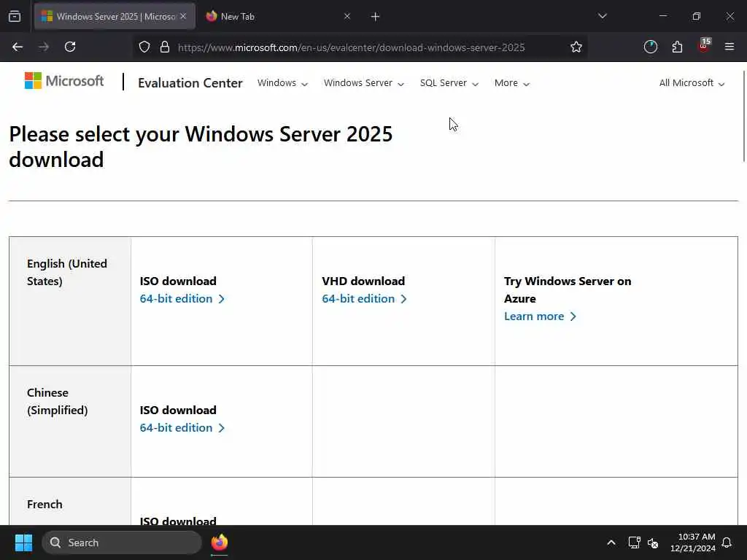Open the notifications bell icon

(727, 542)
